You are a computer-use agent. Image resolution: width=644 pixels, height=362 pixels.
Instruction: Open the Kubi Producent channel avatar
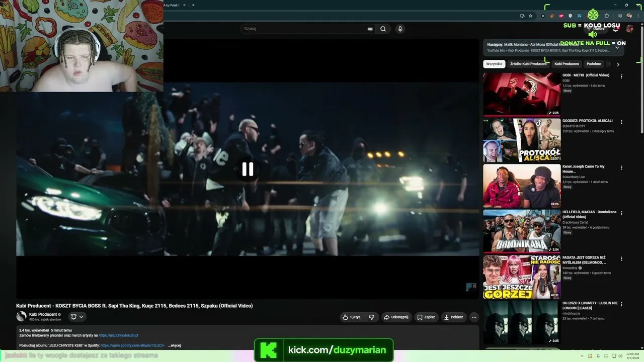pyautogui.click(x=21, y=316)
